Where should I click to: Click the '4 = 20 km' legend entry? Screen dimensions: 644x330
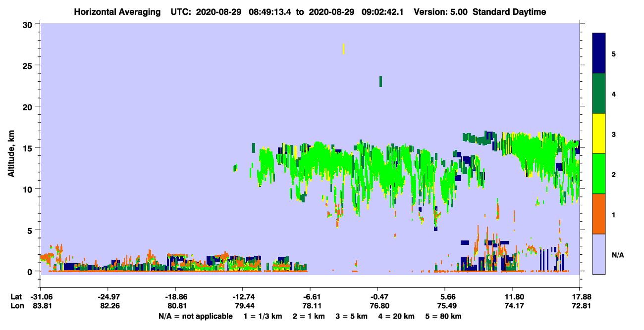tap(395, 316)
